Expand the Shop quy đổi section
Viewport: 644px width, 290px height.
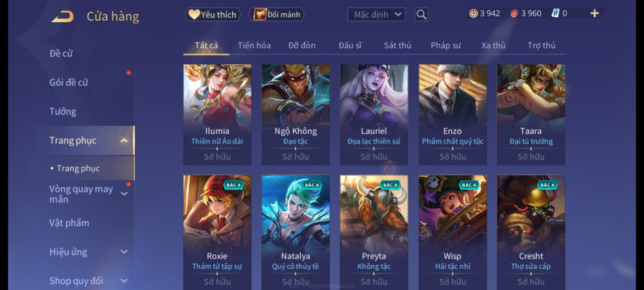(124, 281)
